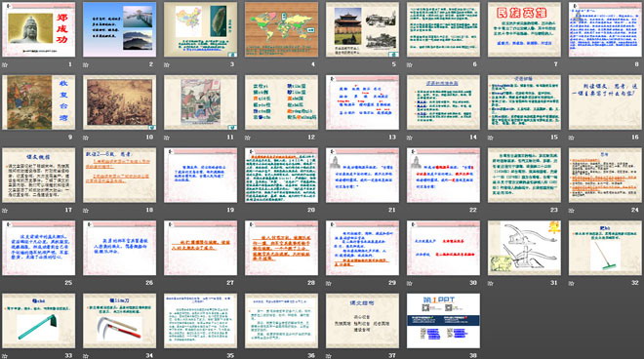The width and height of the screenshot is (644, 359).
Task: Select slide 16 with the reading question
Action: tap(605, 102)
